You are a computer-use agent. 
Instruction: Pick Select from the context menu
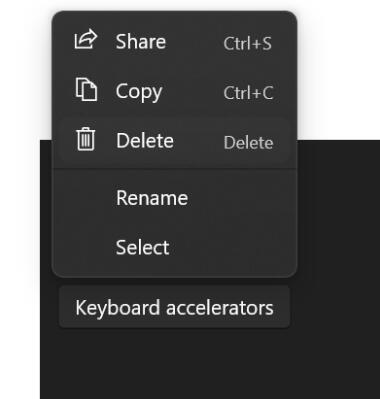click(142, 247)
